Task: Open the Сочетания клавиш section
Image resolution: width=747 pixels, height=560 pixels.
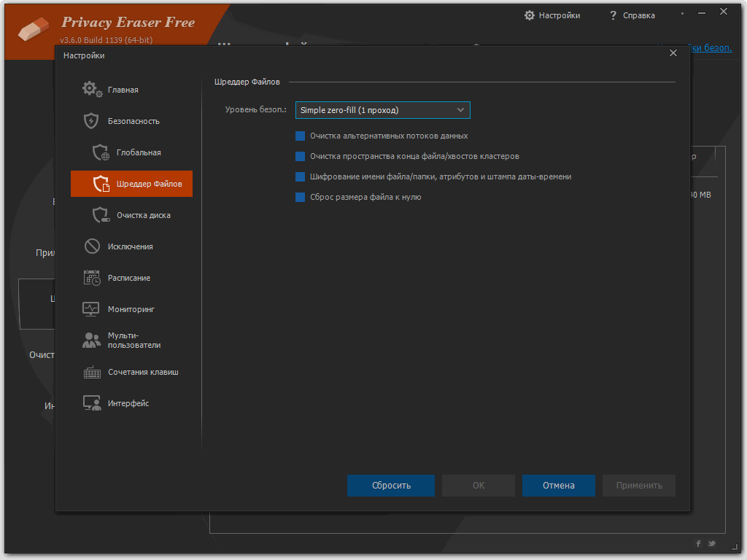Action: (131, 372)
